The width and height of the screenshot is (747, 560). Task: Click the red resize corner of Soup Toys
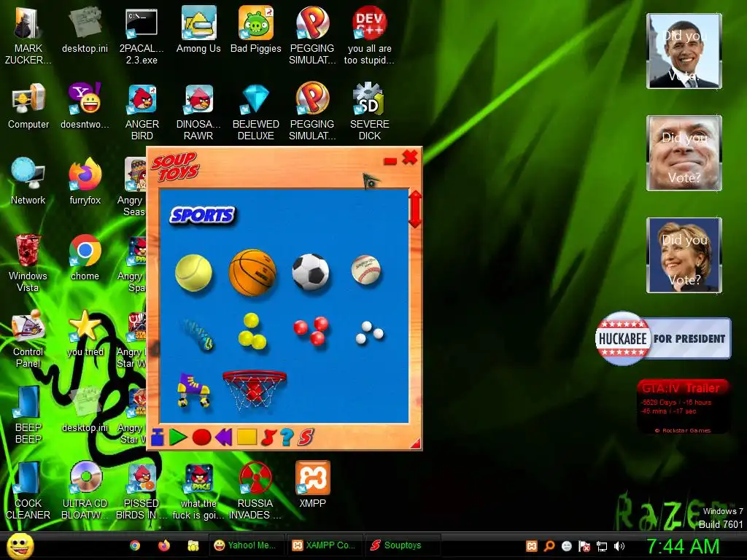pos(416,443)
